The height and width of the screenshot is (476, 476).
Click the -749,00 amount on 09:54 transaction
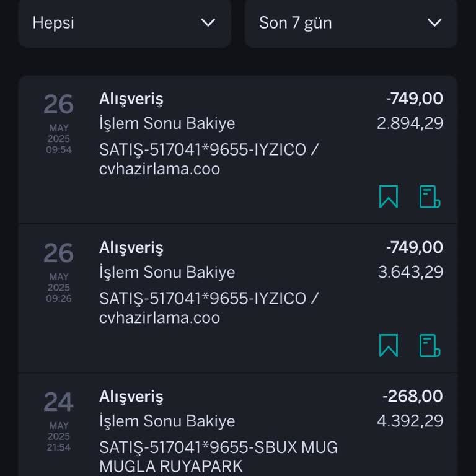click(414, 99)
